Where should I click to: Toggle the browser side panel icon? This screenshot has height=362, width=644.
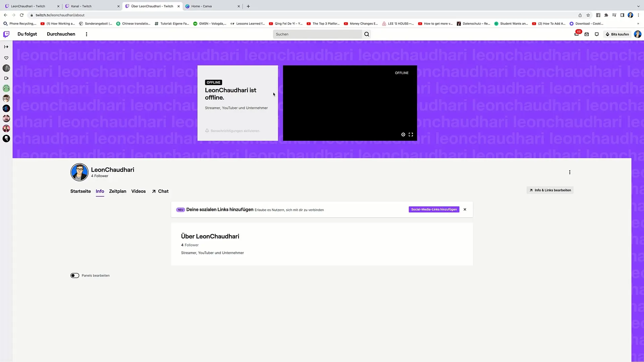tap(622, 15)
